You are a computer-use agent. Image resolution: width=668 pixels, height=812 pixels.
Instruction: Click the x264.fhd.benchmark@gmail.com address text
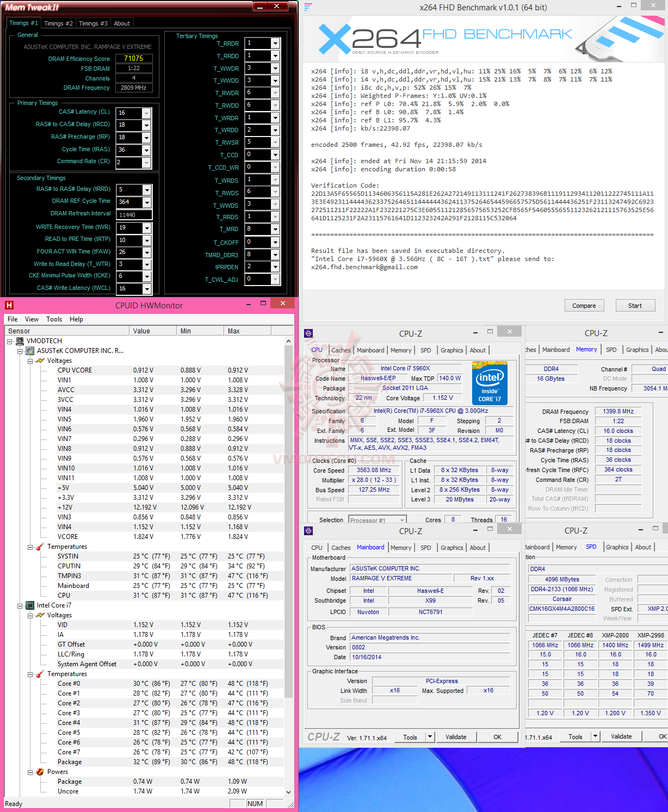tap(364, 267)
